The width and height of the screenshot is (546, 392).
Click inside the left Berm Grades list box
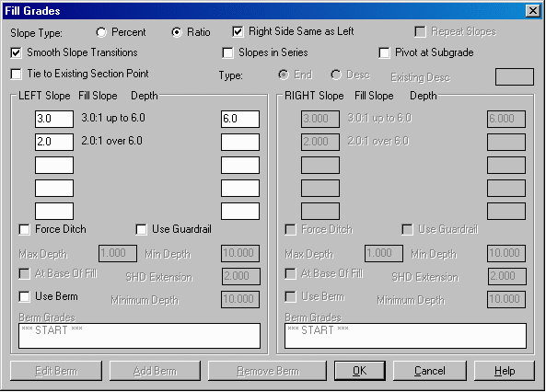139,336
